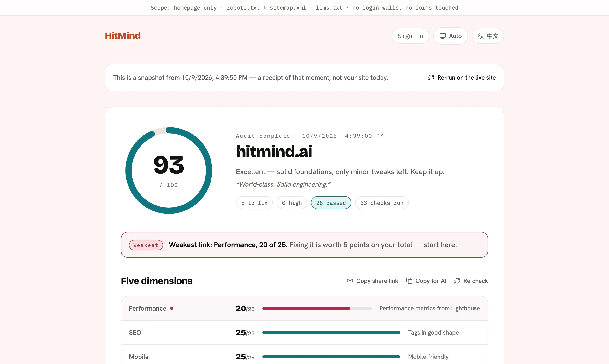Click the red dot beside Performance

(172, 309)
